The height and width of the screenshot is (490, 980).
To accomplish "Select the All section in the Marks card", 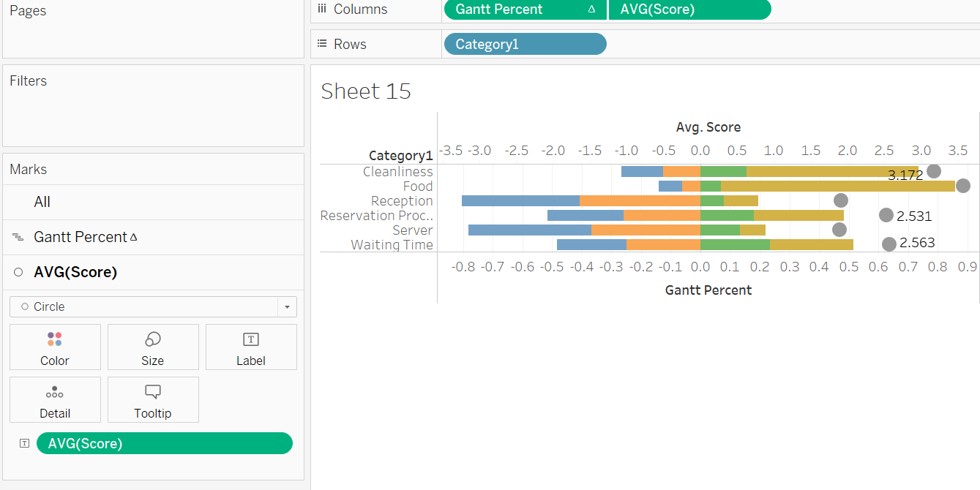I will click(42, 202).
